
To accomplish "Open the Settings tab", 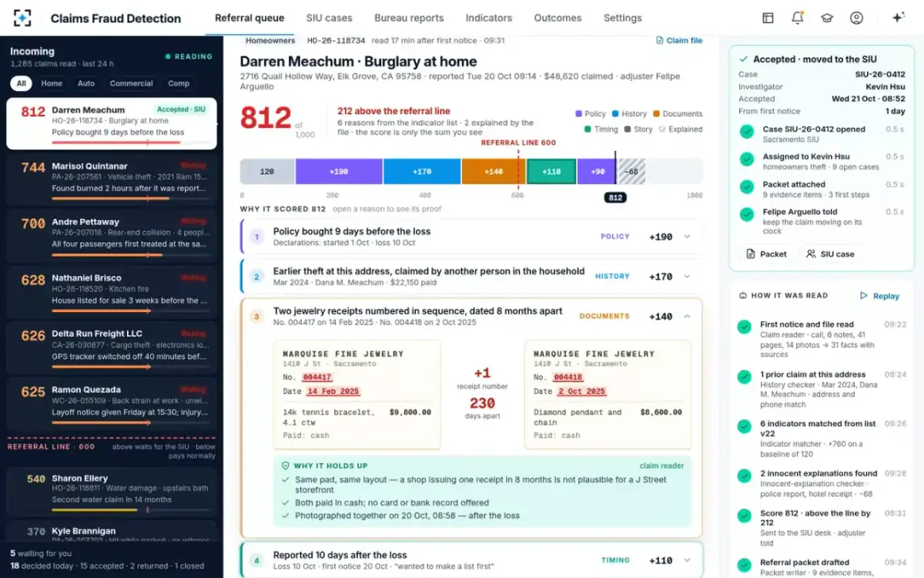I will (x=622, y=18).
